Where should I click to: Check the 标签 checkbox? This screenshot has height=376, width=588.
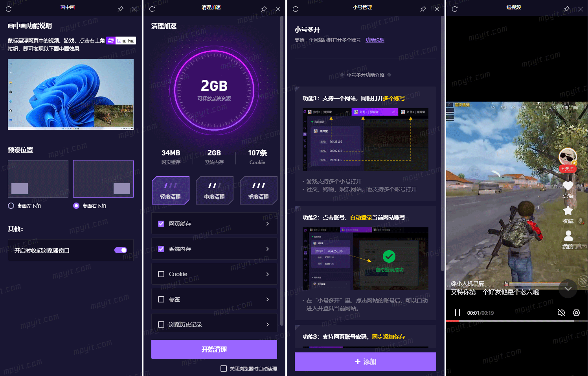pyautogui.click(x=161, y=299)
